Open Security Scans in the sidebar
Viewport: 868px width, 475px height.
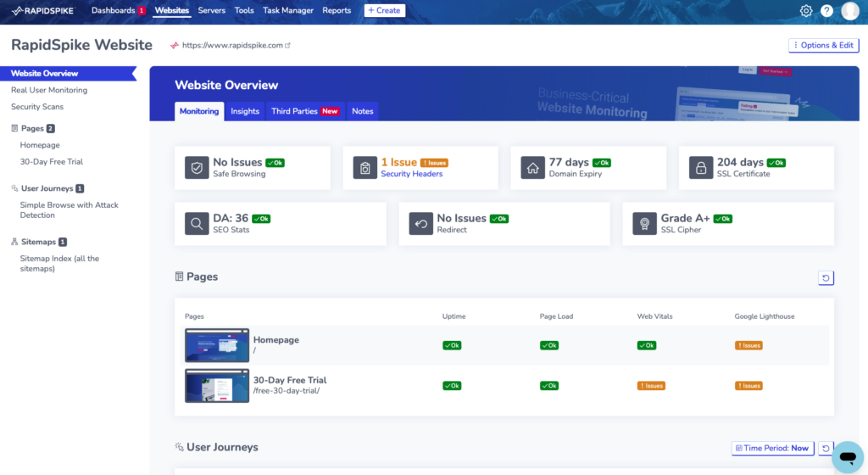click(37, 107)
